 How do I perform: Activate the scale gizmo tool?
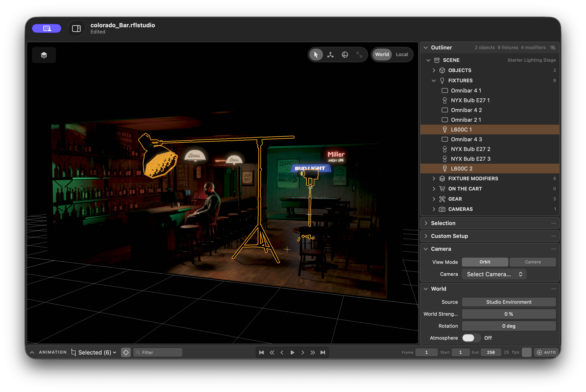coord(359,55)
